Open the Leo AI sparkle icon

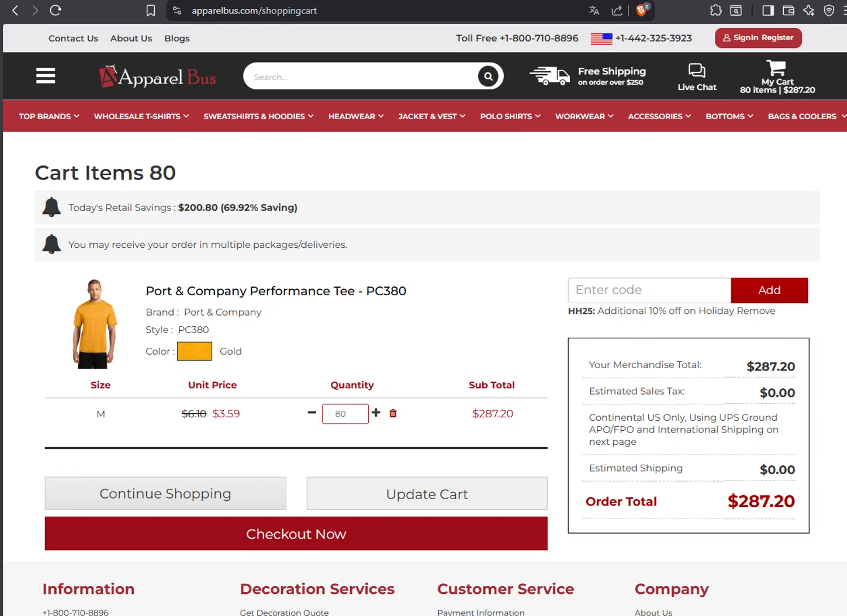tap(809, 11)
